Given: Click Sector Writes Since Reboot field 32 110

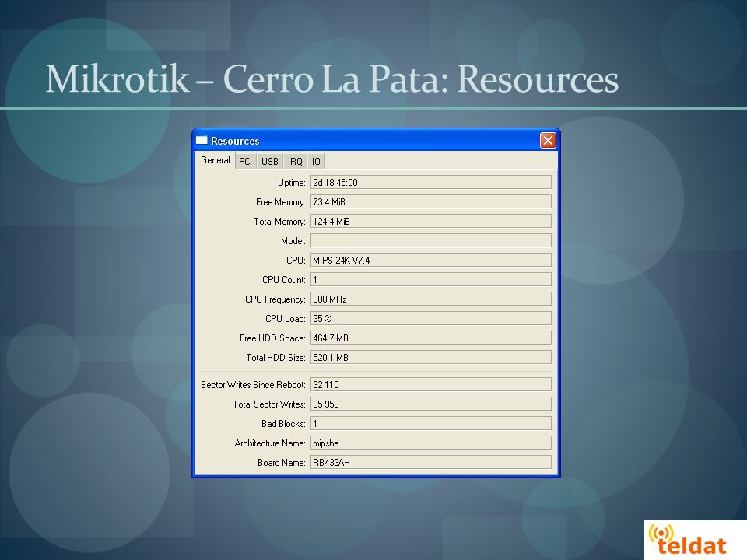Looking at the screenshot, I should coord(430,385).
